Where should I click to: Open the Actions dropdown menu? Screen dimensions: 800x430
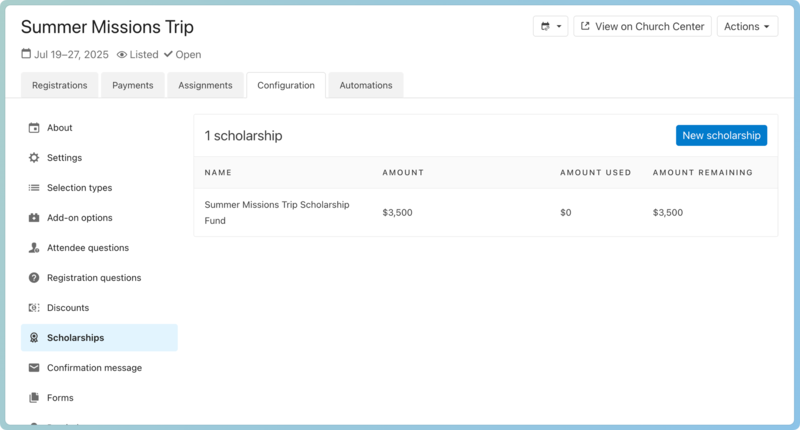(747, 26)
